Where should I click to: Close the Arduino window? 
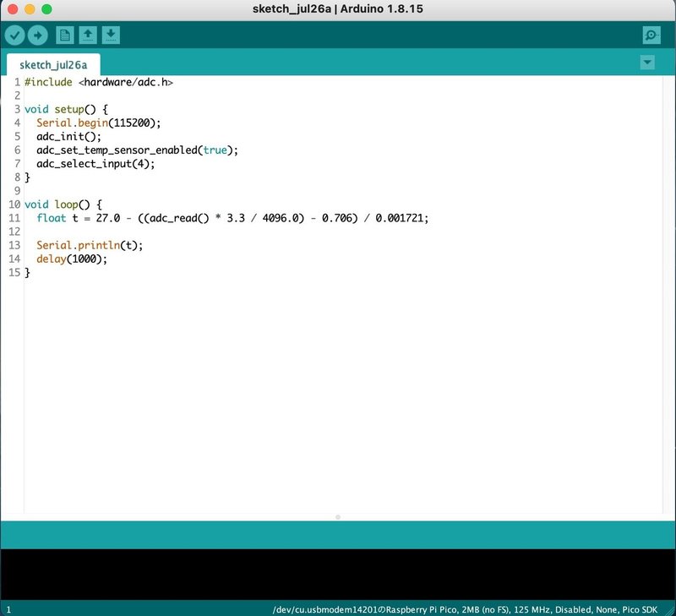tap(13, 9)
